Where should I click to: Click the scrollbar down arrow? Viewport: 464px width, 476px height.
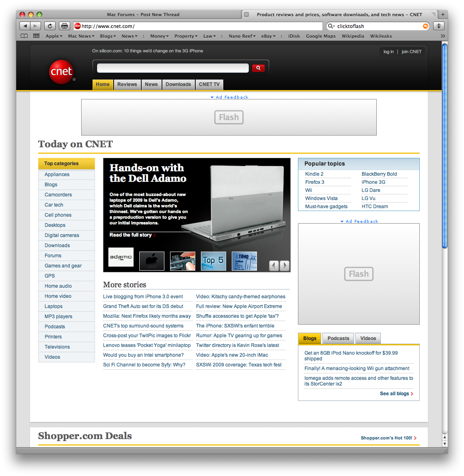pos(445,444)
